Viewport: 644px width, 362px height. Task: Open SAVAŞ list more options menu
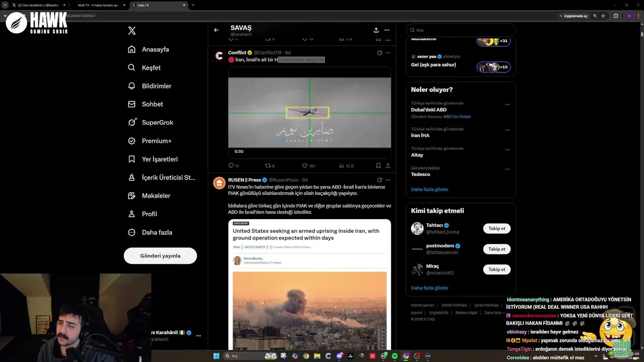coord(387,30)
